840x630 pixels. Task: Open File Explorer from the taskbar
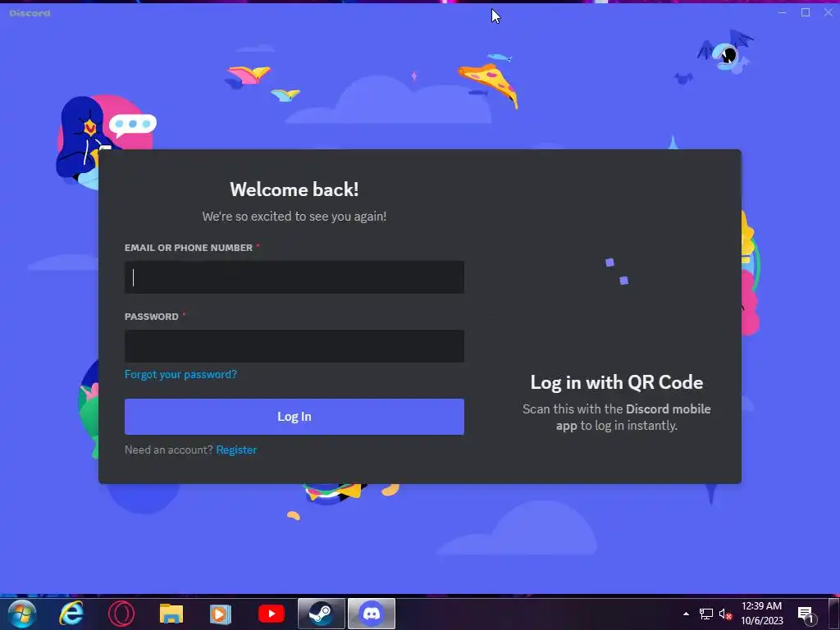coord(171,614)
